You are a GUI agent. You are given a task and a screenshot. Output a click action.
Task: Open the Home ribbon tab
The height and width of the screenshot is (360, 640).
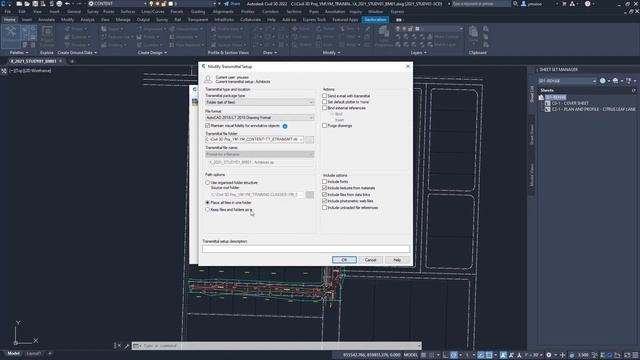tap(10, 20)
